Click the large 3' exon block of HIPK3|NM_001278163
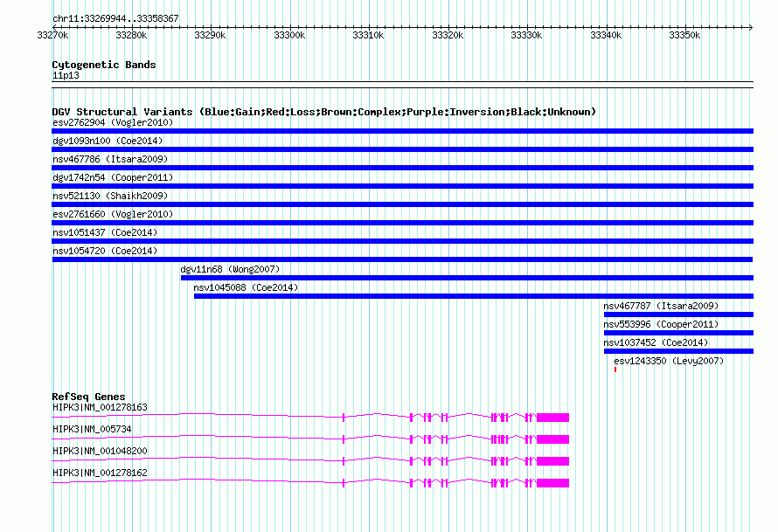The height and width of the screenshot is (532, 778). click(552, 418)
